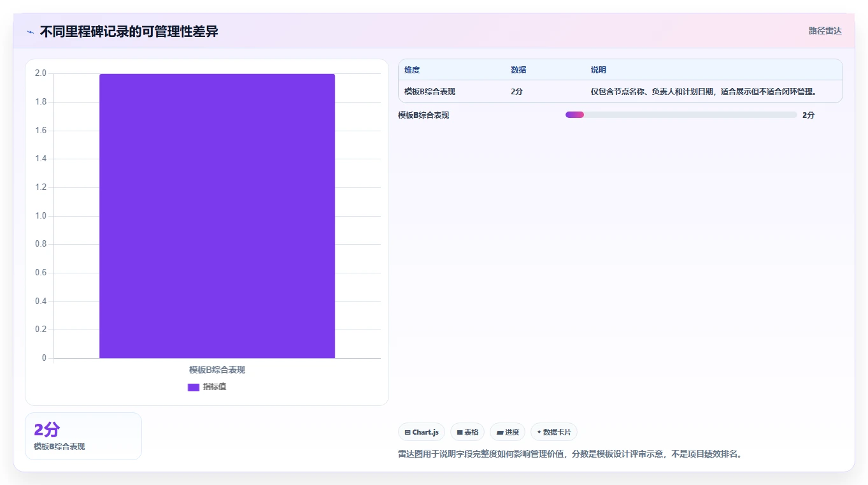
Task: Click the footer note about 雷达图
Action: click(x=570, y=454)
